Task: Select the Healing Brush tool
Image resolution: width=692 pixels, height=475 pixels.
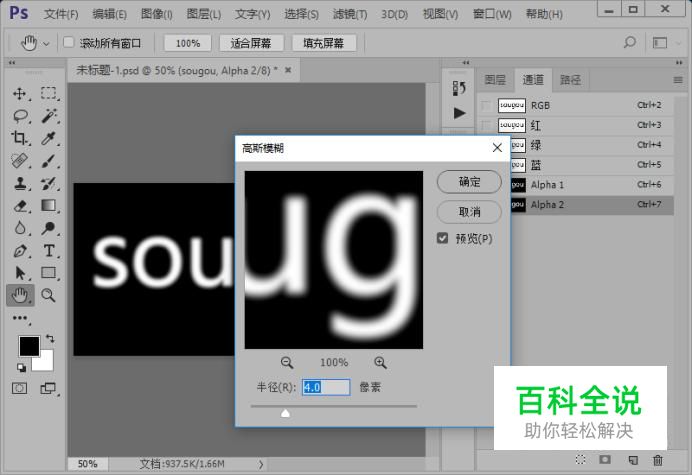Action: (19, 161)
